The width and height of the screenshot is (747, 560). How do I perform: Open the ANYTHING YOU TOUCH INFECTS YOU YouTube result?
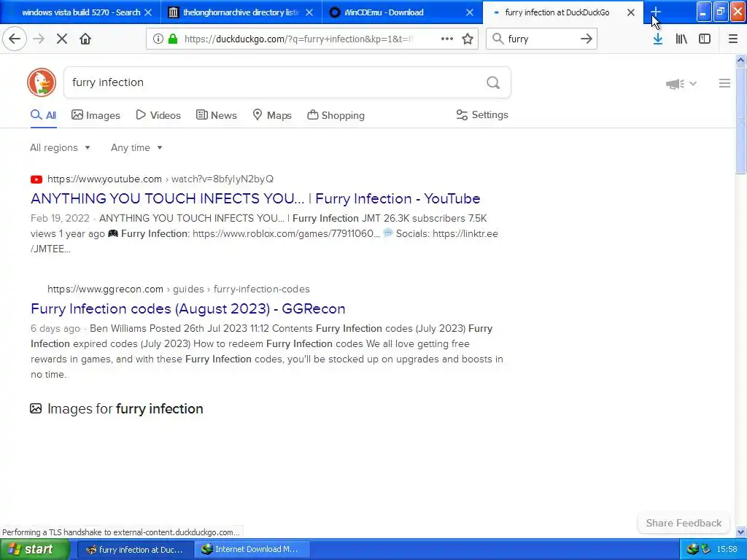(255, 198)
